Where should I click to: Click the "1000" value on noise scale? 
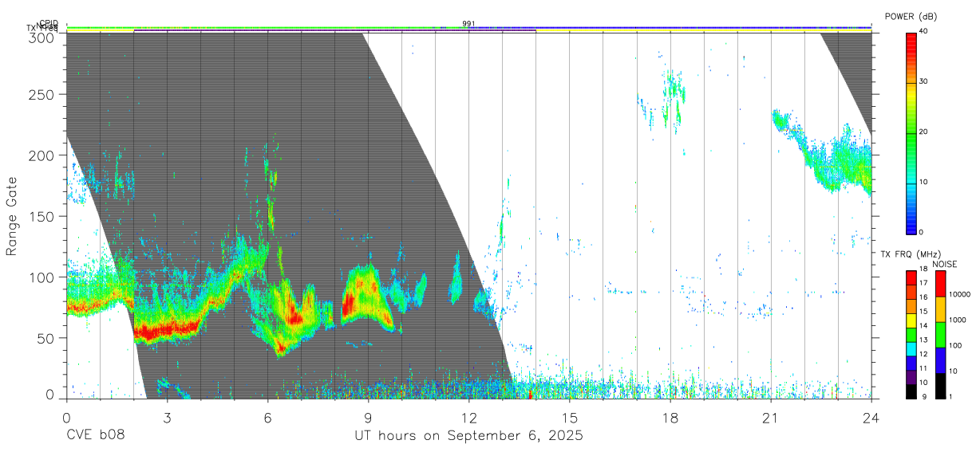(x=958, y=320)
